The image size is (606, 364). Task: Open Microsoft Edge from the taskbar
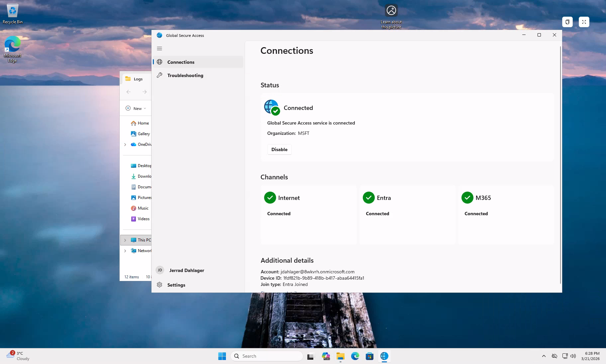pos(355,356)
